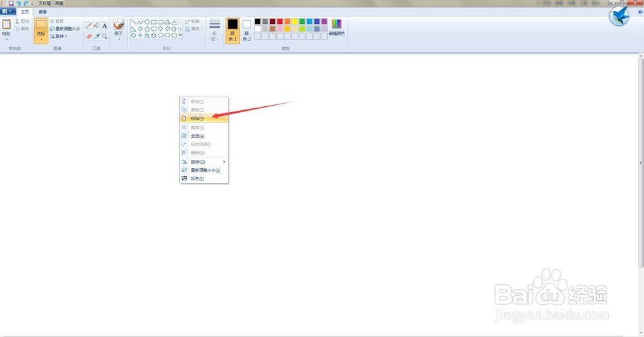Pick the Down arrow shape
The height and width of the screenshot is (337, 644).
point(133,35)
